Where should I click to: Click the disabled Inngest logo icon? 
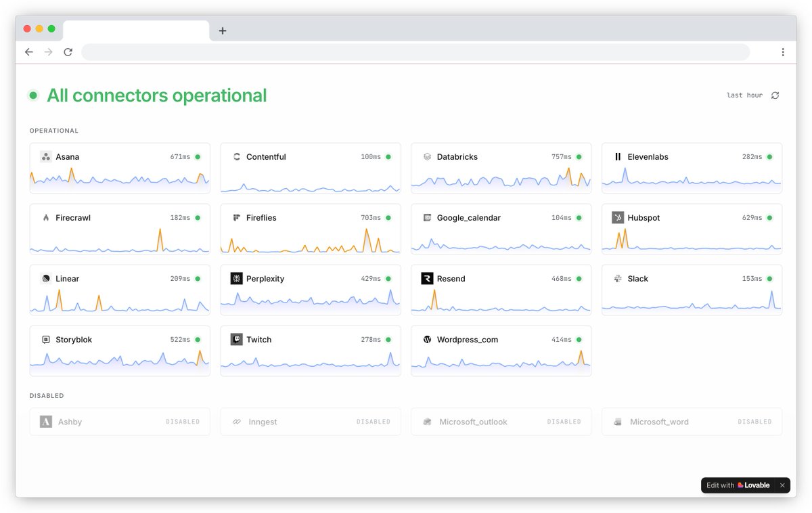237,422
